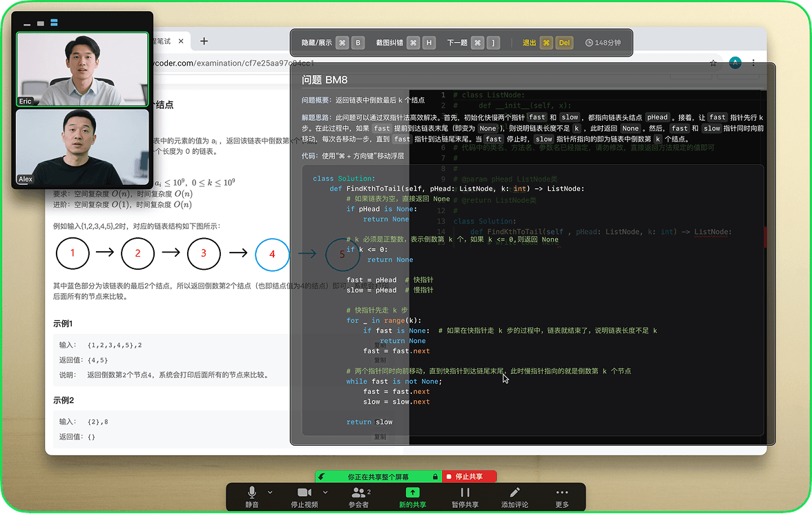Select Alex's video thumbnail
The height and width of the screenshot is (514, 812).
pos(82,147)
